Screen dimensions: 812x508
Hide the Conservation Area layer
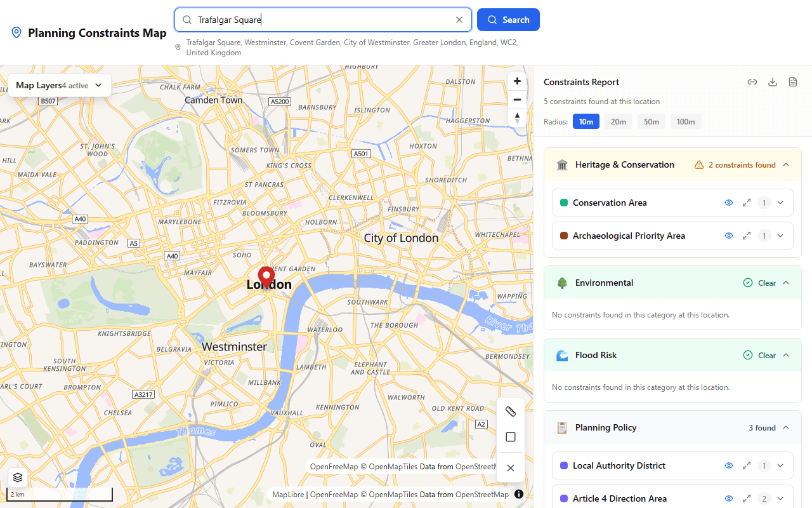(729, 203)
